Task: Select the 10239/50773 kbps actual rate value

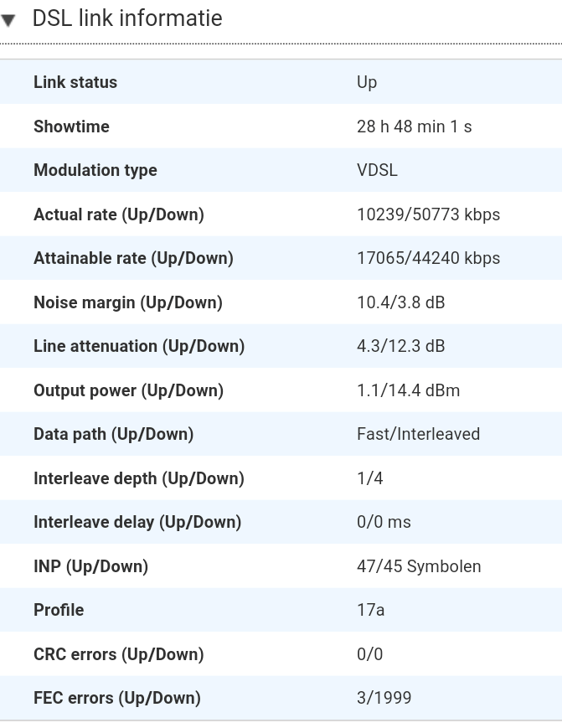Action: [428, 214]
